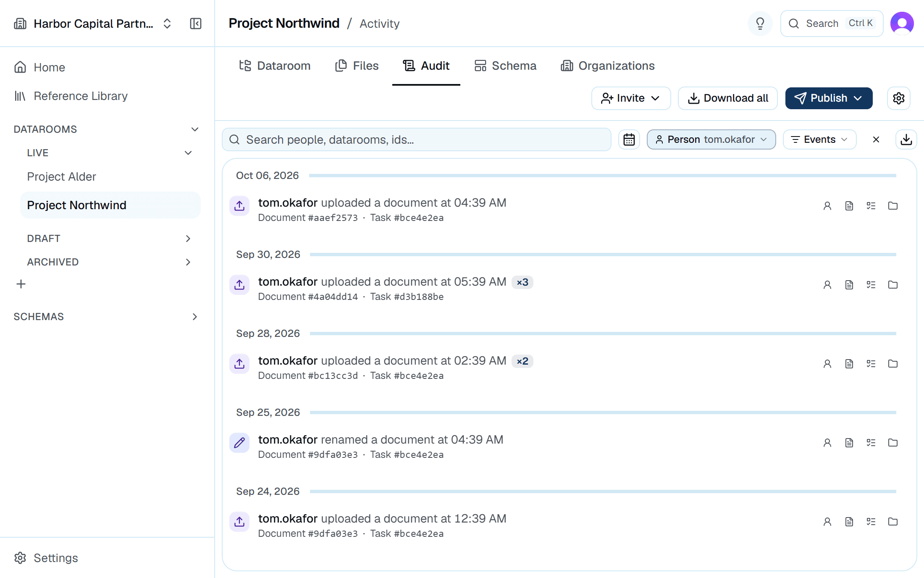This screenshot has width=924, height=578.
Task: Click the Publish button
Action: coord(829,98)
